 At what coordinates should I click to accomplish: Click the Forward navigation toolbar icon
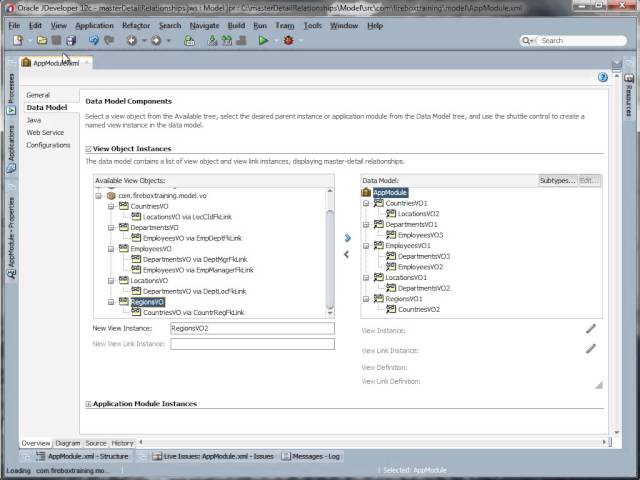pyautogui.click(x=156, y=40)
